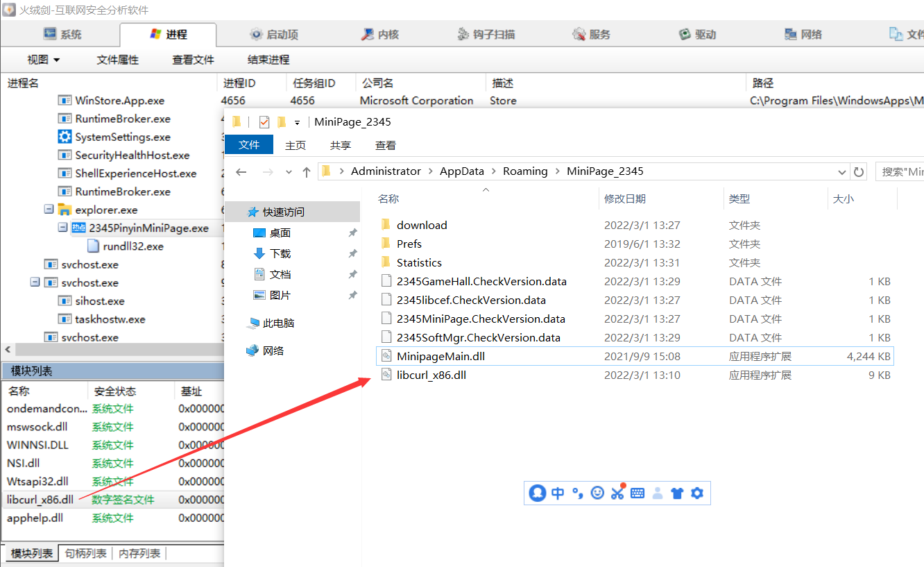Open the Explorer 共享 ribbon tab
Image resolution: width=924 pixels, height=567 pixels.
(x=341, y=145)
